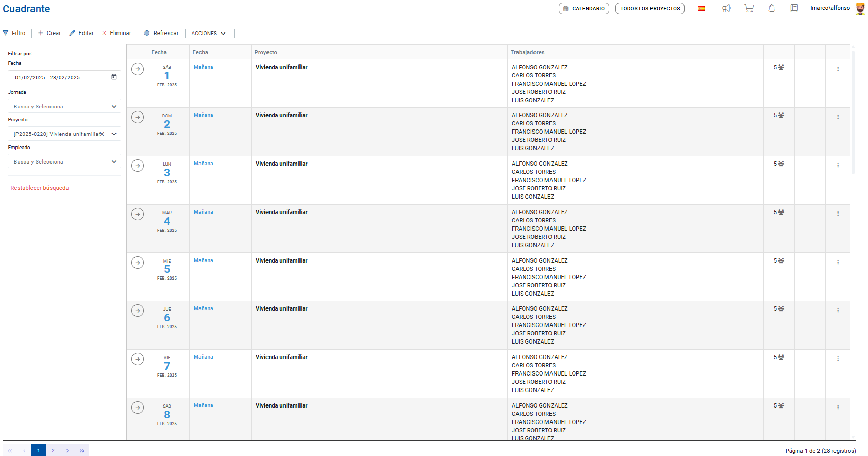
Task: Click the Spanish flag language icon
Action: click(x=701, y=8)
